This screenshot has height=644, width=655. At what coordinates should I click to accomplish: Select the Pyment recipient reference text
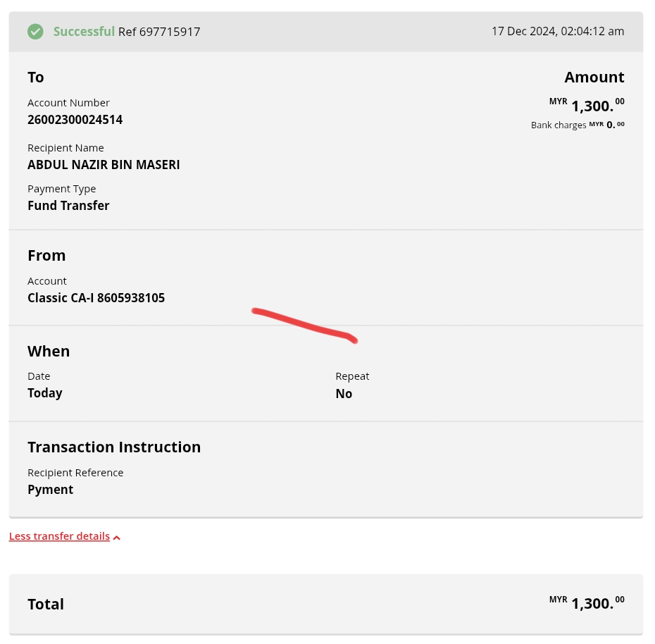pyautogui.click(x=51, y=490)
